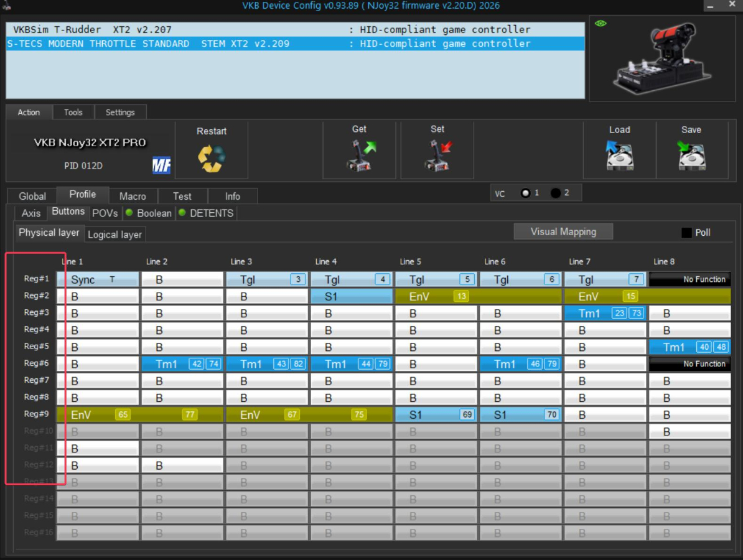Switch to the Macro tab
Image resolution: width=743 pixels, height=560 pixels.
pyautogui.click(x=133, y=196)
